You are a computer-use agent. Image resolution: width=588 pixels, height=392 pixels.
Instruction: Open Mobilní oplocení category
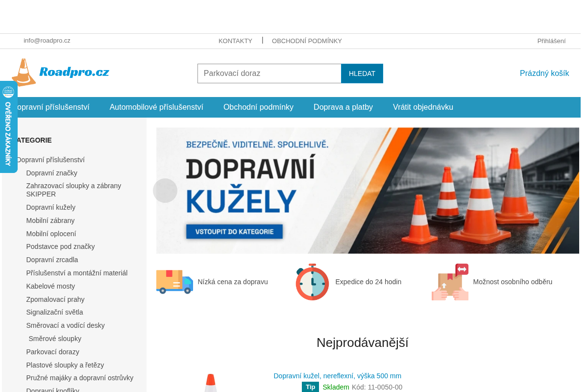[51, 234]
